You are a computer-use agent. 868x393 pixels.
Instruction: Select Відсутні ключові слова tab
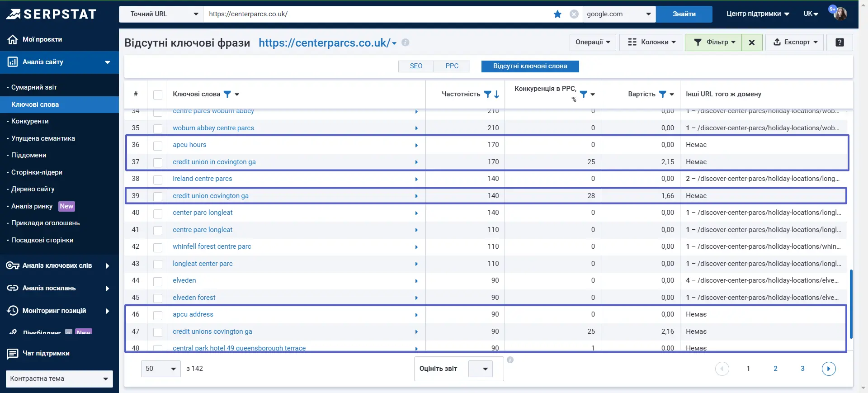(x=530, y=66)
